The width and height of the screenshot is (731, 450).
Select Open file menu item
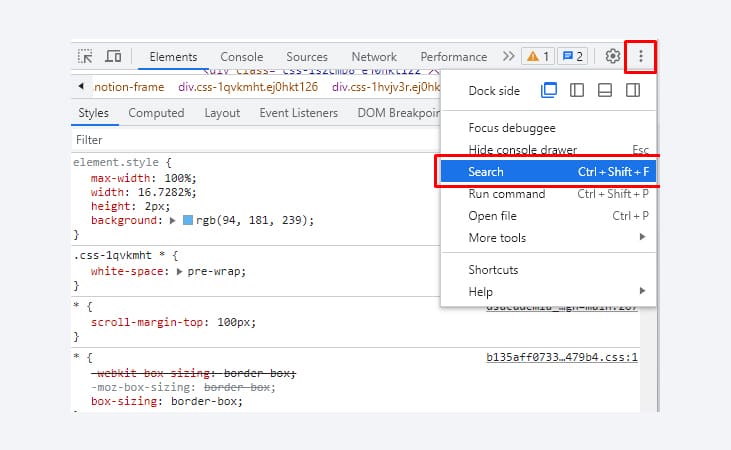pyautogui.click(x=548, y=215)
